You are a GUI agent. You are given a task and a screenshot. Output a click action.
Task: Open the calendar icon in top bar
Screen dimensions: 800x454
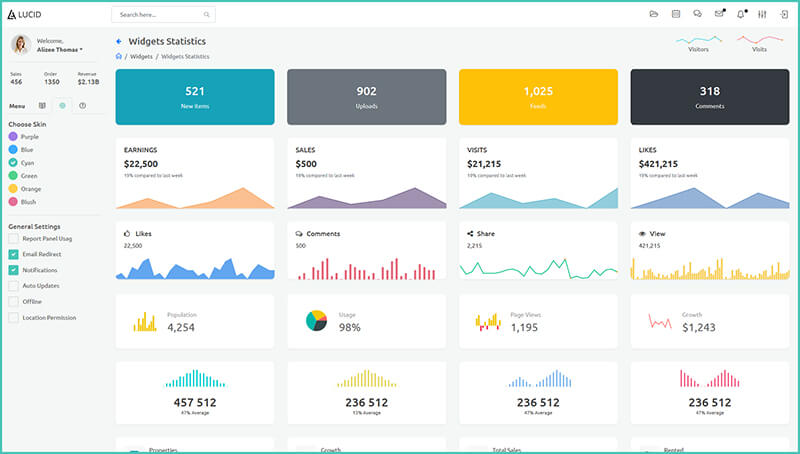(x=676, y=14)
